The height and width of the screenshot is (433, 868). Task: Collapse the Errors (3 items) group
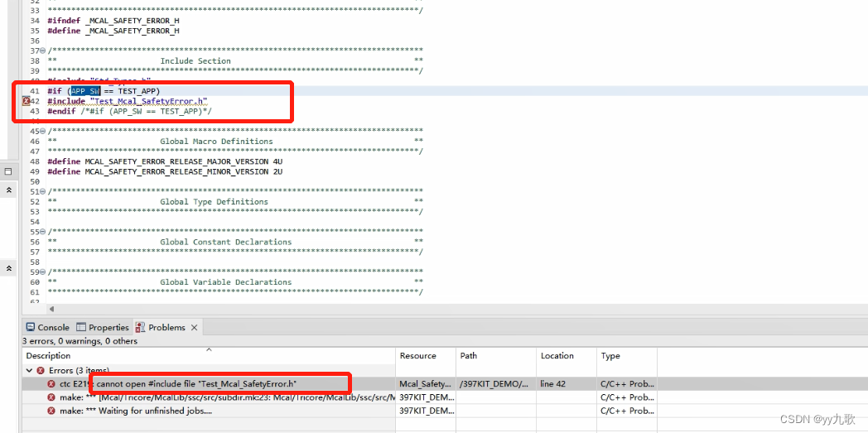pyautogui.click(x=30, y=371)
